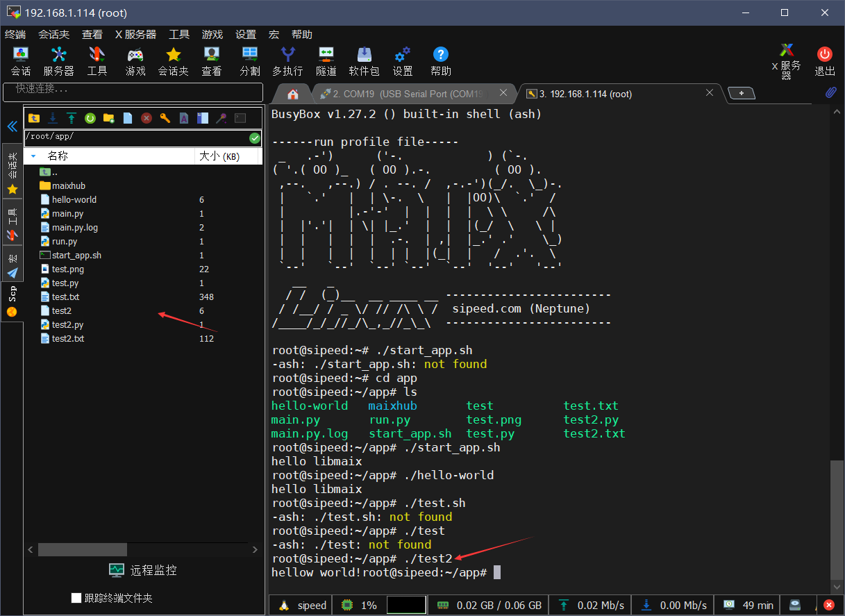Click the green path confirm check icon
The width and height of the screenshot is (845, 616).
click(255, 138)
